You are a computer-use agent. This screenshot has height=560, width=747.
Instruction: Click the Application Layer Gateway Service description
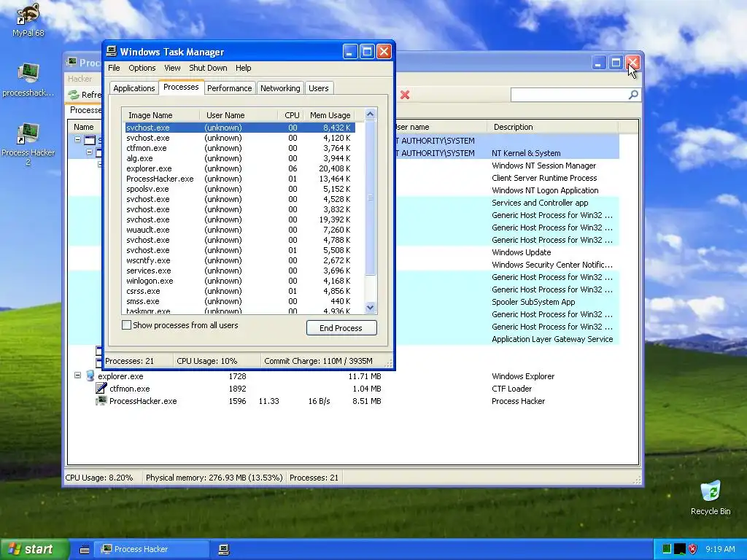point(552,339)
